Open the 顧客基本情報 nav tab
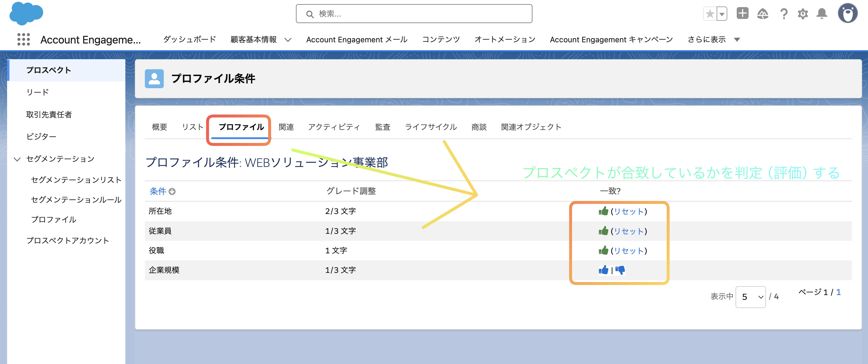868x364 pixels. tap(253, 39)
